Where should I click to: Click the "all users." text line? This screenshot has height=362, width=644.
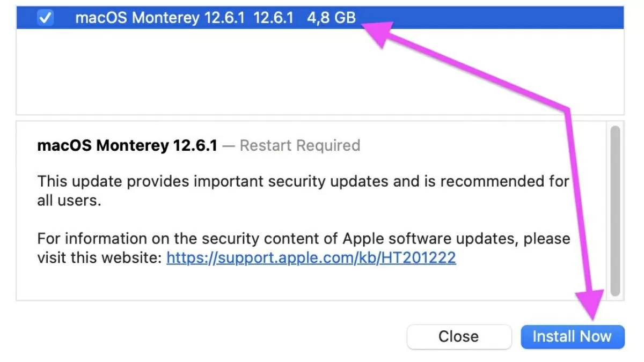[69, 202]
